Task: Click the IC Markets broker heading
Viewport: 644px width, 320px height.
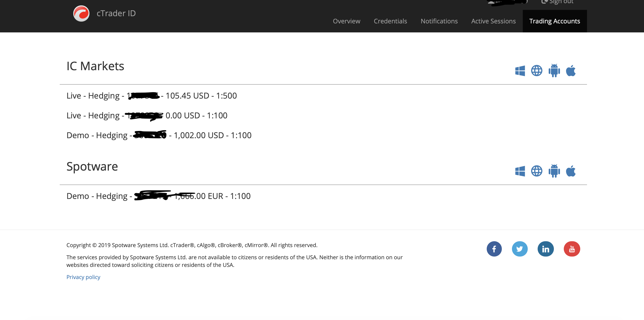Action: (x=95, y=66)
